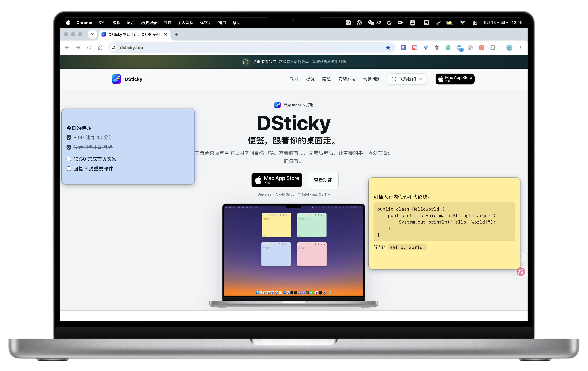588x371 pixels.
Task: Go to 隐私 section in nav
Action: click(326, 79)
